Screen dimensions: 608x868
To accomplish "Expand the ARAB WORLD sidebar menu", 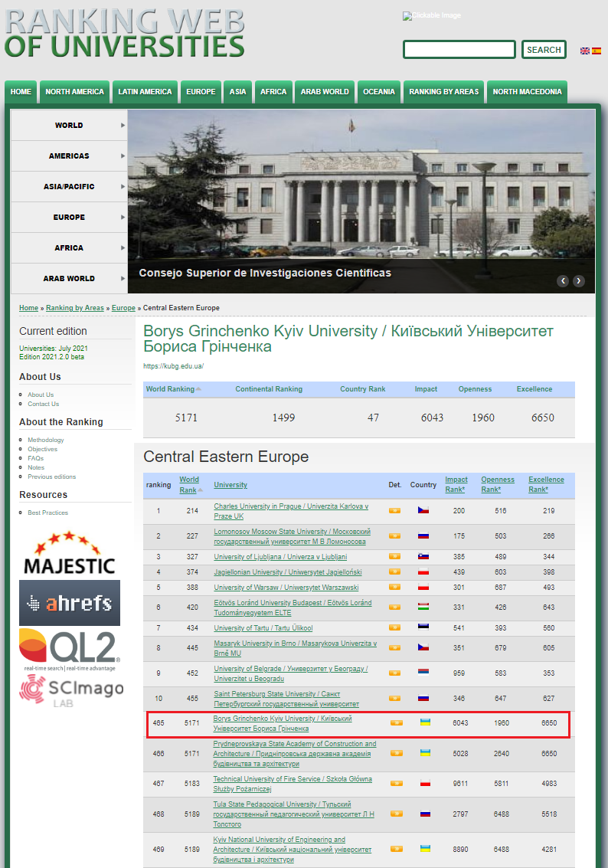I will point(69,278).
